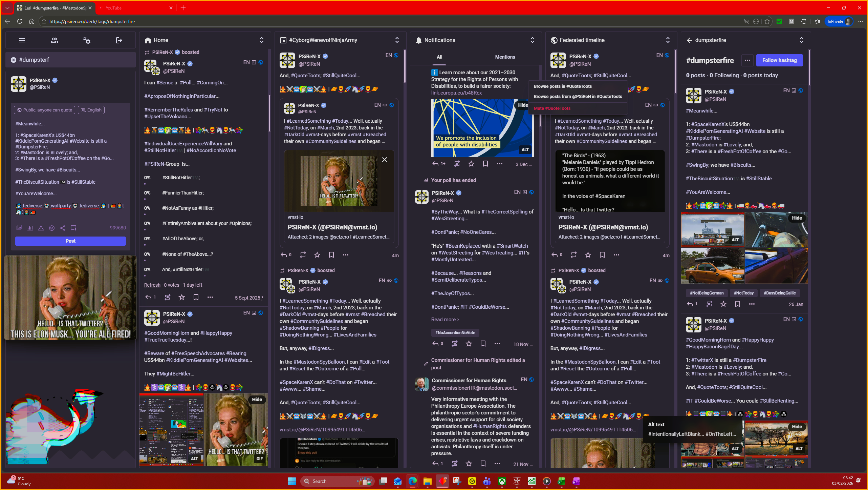Add a content warning with the triangle icon
Screen dimensions: 868x490
pyautogui.click(x=41, y=228)
